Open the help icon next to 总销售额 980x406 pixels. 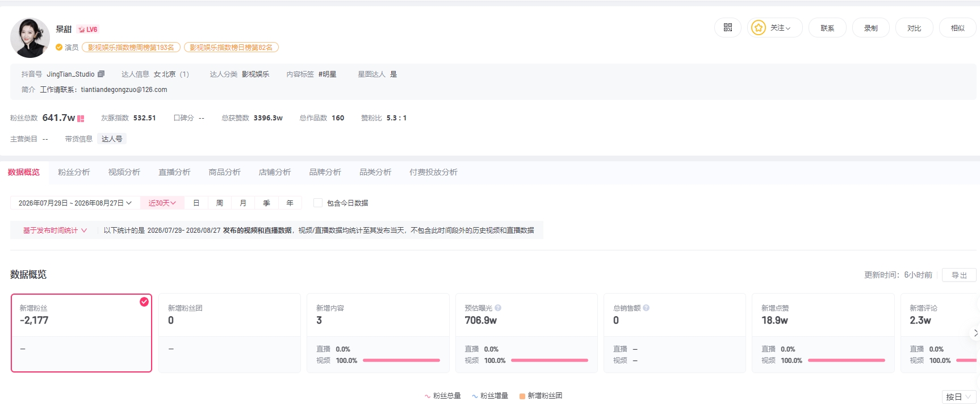(x=646, y=308)
